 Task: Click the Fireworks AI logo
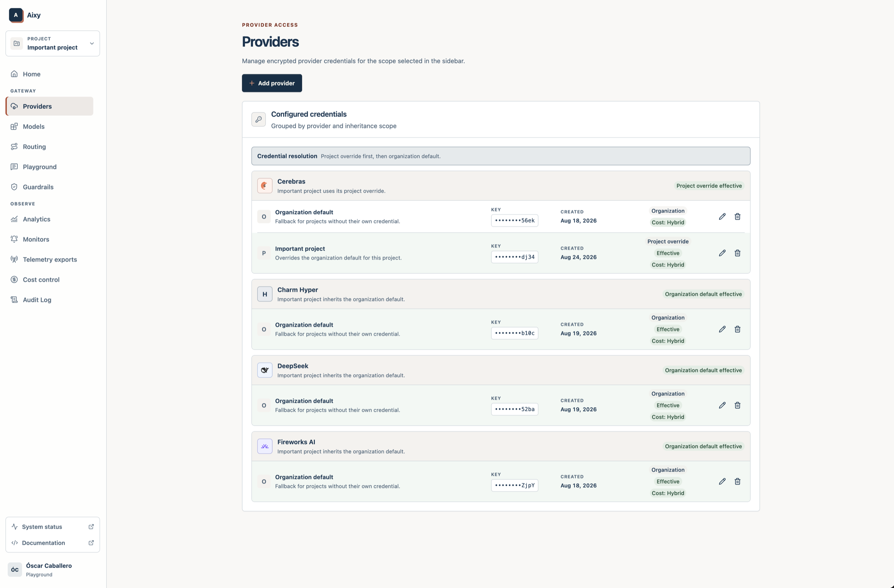265,446
